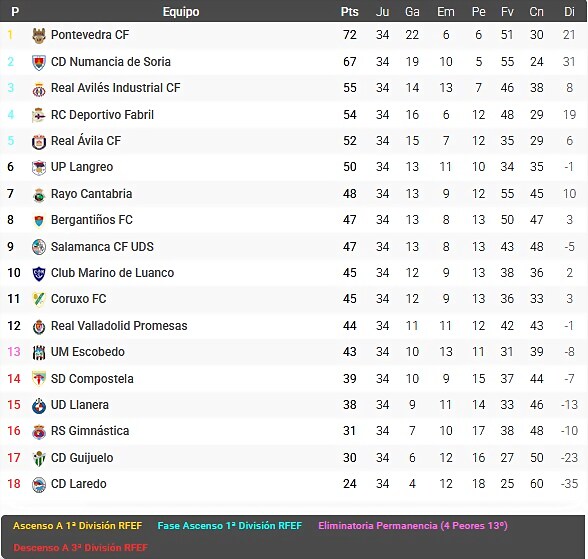
Task: Click the Fase Ascenso 1ª División RFEF legend
Action: [x=230, y=526]
